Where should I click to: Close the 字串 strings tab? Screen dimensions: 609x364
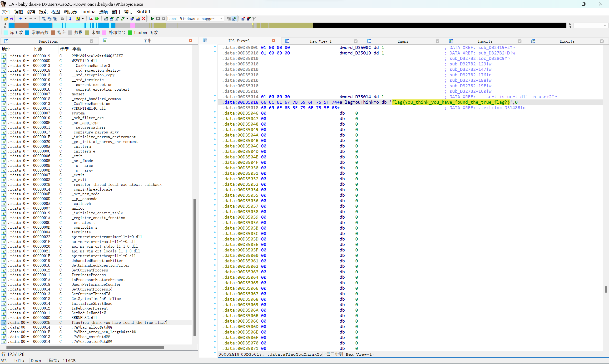tap(191, 41)
